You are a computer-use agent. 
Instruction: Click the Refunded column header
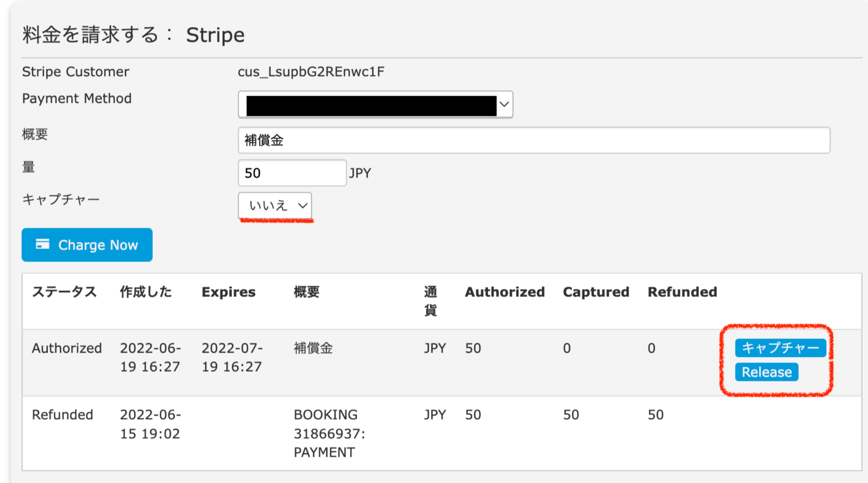click(682, 292)
